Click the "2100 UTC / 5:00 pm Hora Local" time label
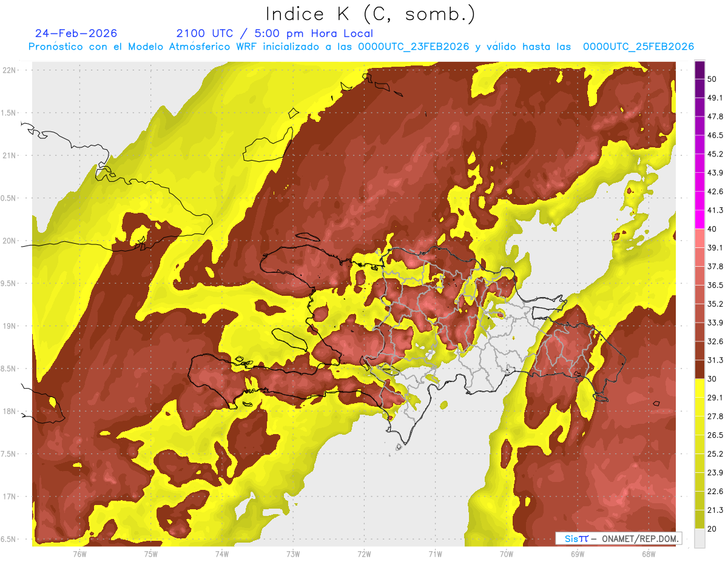Image resolution: width=728 pixels, height=562 pixels. point(274,33)
